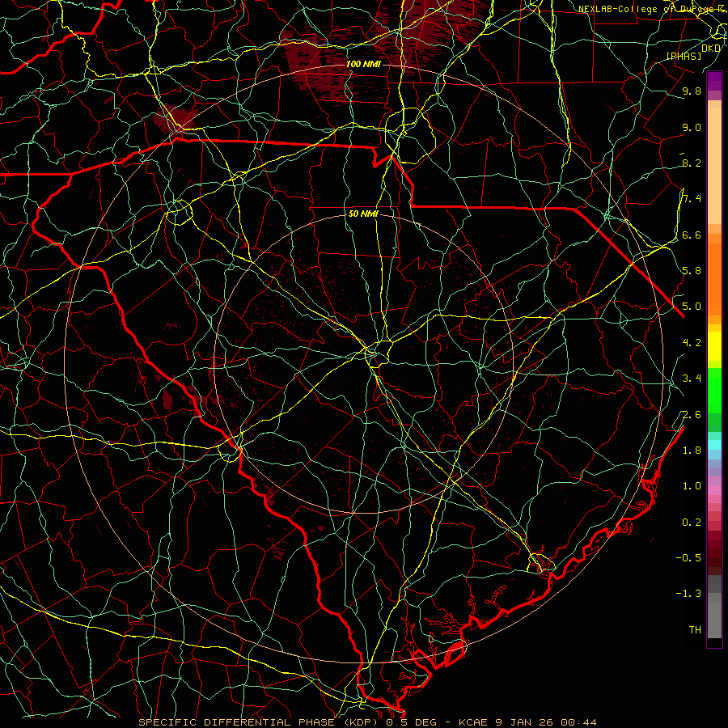This screenshot has width=728, height=728.
Task: Click the 0.2 value on the legend
Action: [x=692, y=523]
